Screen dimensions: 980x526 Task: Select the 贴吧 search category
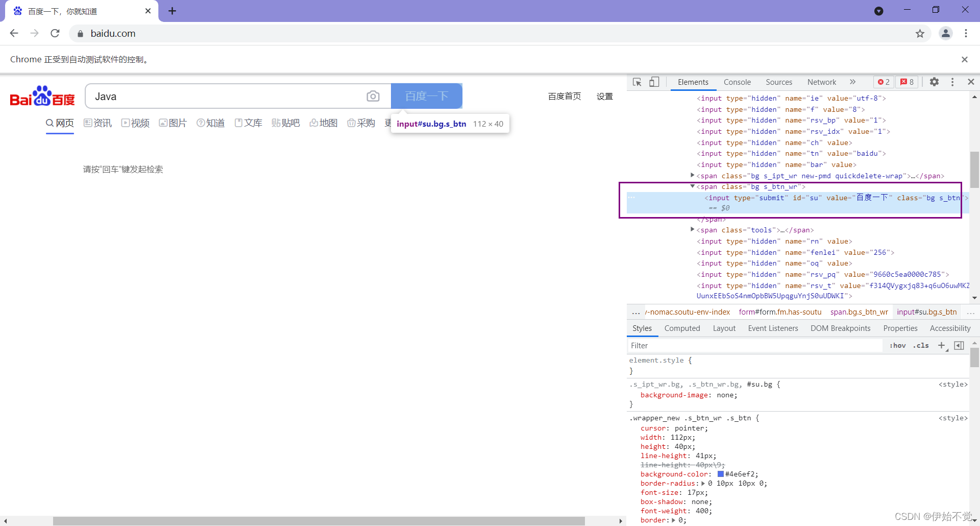[286, 123]
